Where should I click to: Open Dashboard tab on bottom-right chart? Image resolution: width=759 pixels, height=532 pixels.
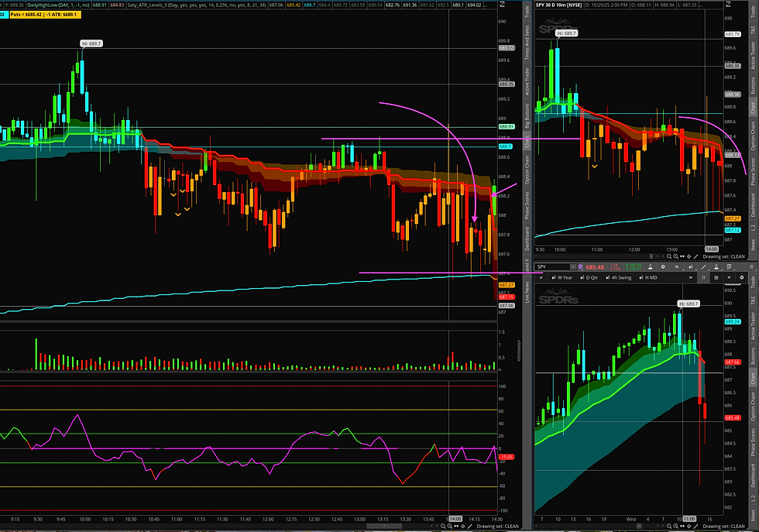click(x=753, y=475)
